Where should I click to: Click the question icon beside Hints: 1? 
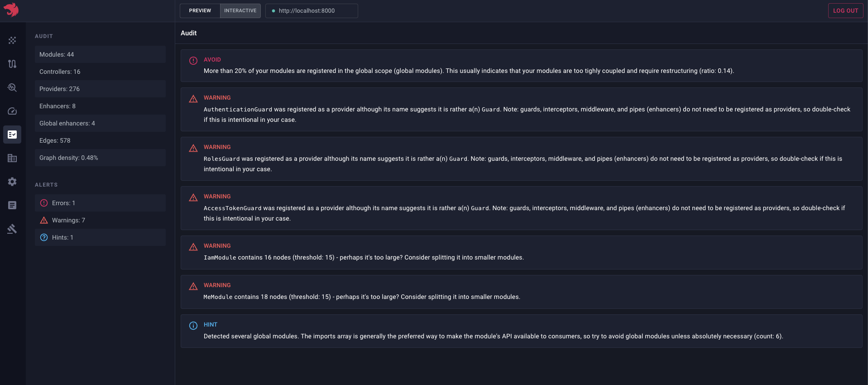tap(44, 237)
